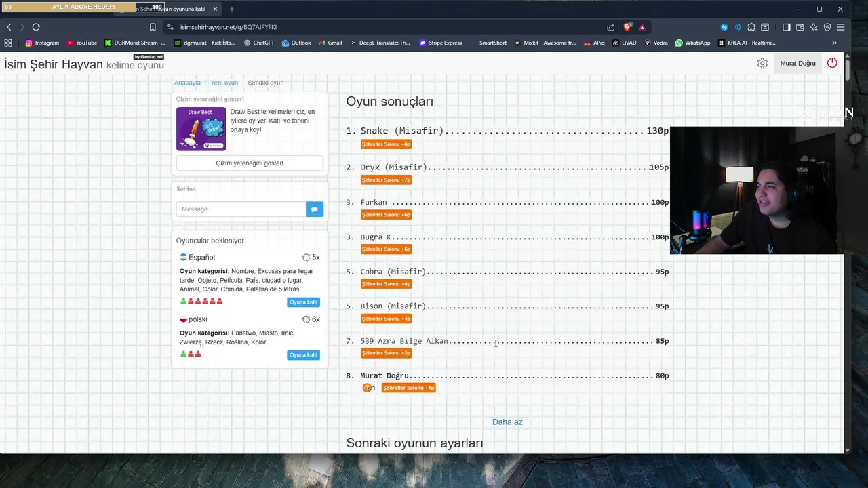
Task: Bookmark this page using the bookmark icon
Action: coord(153,27)
